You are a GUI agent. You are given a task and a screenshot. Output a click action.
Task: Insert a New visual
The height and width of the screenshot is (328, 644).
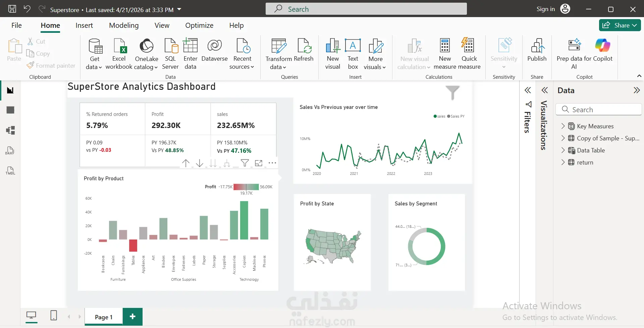333,54
